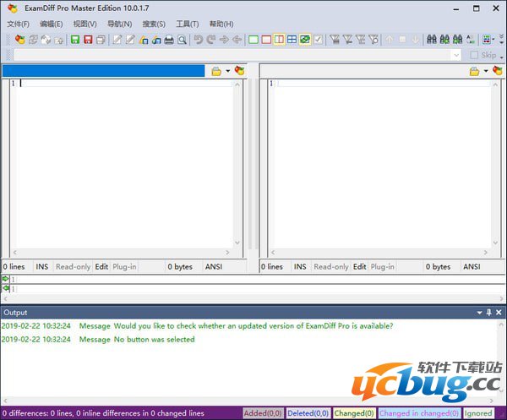The height and width of the screenshot is (420, 507).
Task: Click the green save icon in the toolbar
Action: [x=75, y=40]
